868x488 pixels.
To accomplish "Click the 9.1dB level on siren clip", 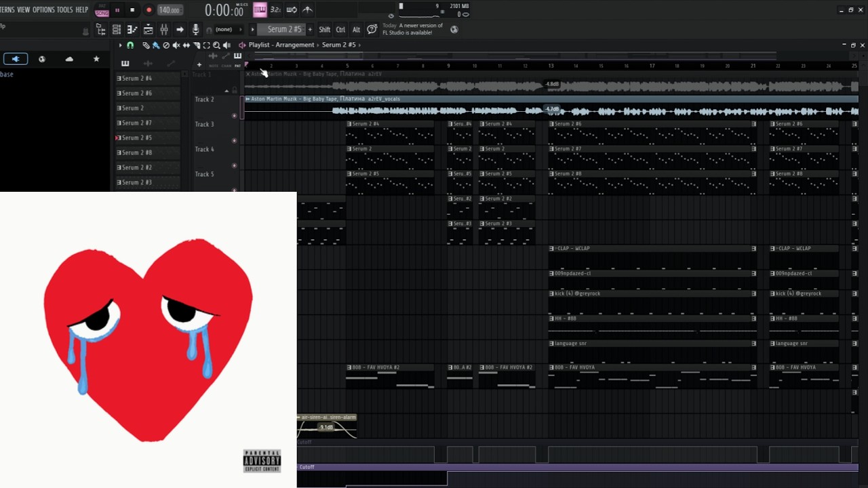I will pyautogui.click(x=326, y=427).
